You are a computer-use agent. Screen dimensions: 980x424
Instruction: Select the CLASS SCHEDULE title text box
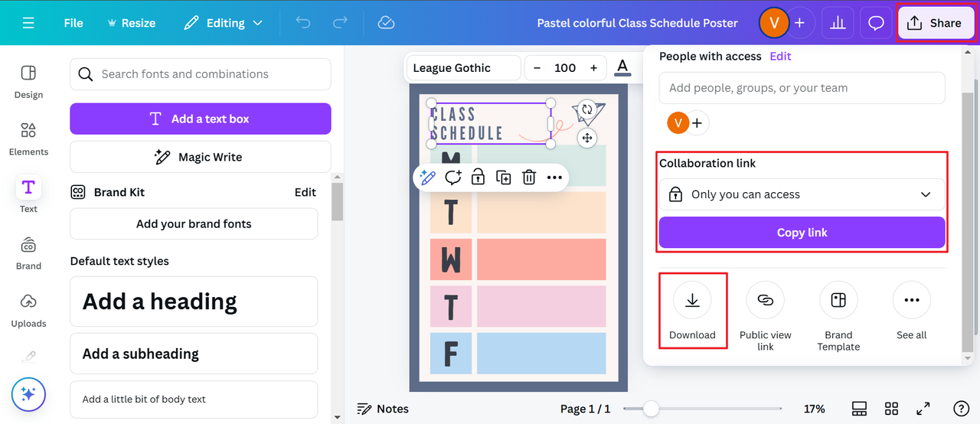pyautogui.click(x=490, y=123)
